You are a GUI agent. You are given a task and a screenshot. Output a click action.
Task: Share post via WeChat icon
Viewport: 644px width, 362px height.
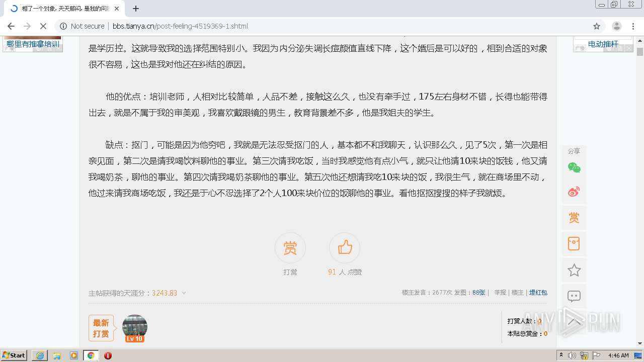click(x=574, y=168)
